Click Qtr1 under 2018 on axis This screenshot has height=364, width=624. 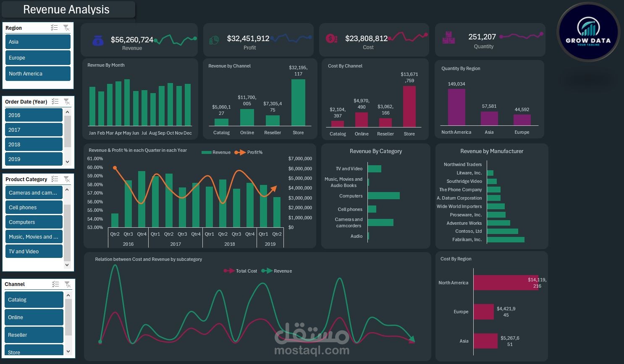tap(210, 234)
